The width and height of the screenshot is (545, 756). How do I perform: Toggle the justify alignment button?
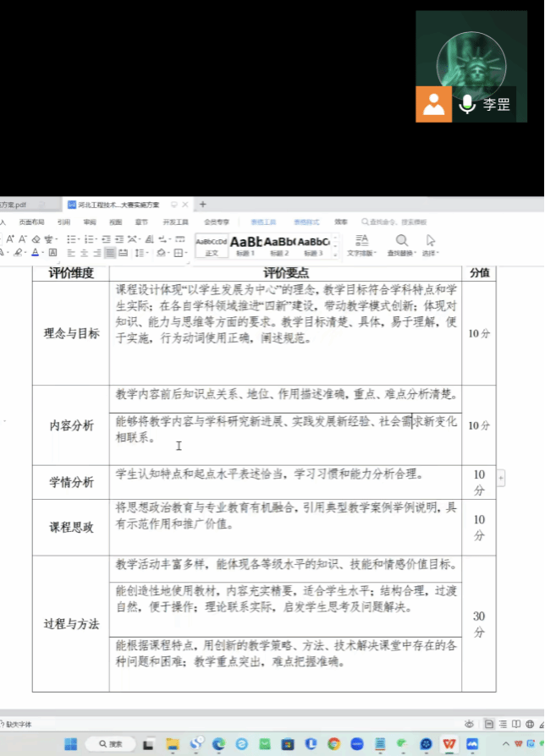click(110, 253)
